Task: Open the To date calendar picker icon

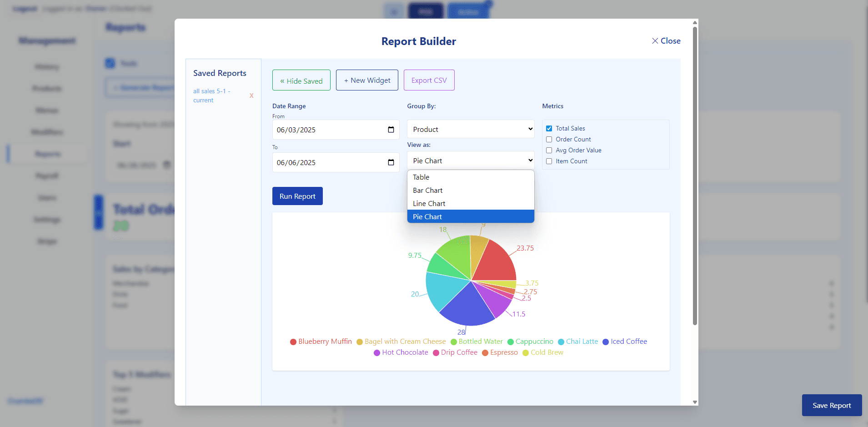Action: pos(391,162)
